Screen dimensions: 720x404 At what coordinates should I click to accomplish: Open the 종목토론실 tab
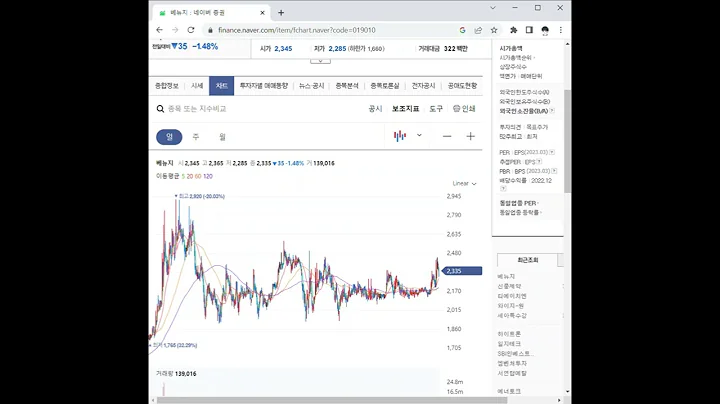(385, 86)
